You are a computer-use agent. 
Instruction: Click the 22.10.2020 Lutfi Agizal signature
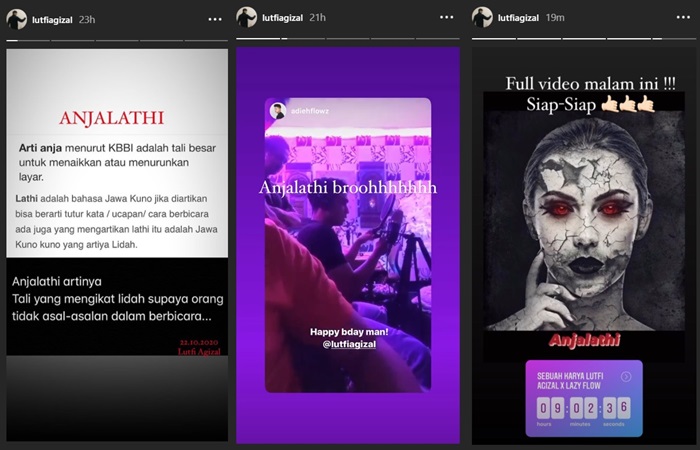pyautogui.click(x=200, y=347)
